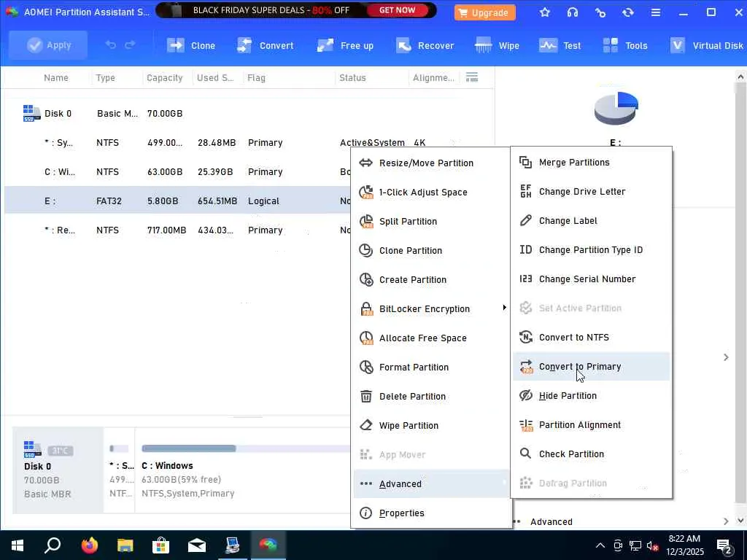Viewport: 747px width, 560px height.
Task: Click the C: Windows usage bar
Action: (x=245, y=448)
